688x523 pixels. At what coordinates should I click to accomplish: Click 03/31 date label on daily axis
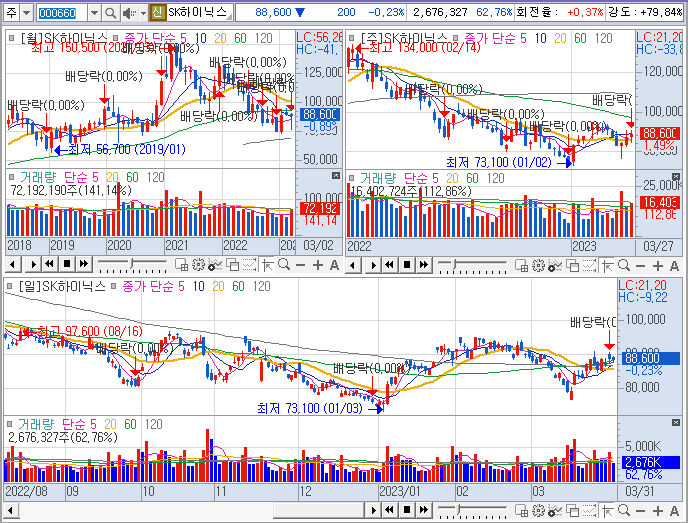pos(639,491)
